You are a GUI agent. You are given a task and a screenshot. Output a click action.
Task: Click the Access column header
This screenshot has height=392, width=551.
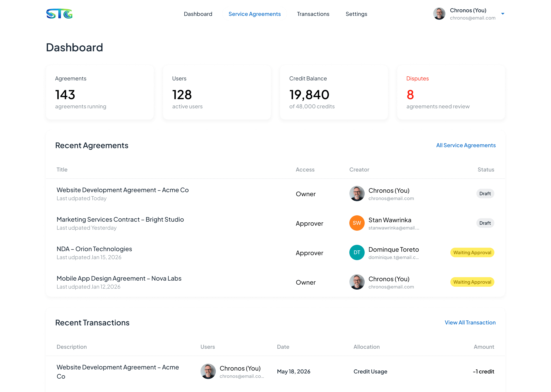pyautogui.click(x=305, y=169)
